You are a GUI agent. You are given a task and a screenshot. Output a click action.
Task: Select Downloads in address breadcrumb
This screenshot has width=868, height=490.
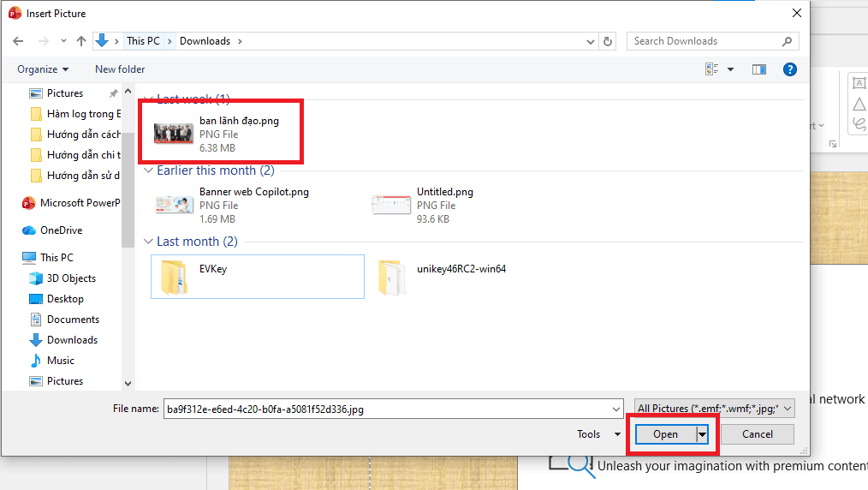click(205, 41)
